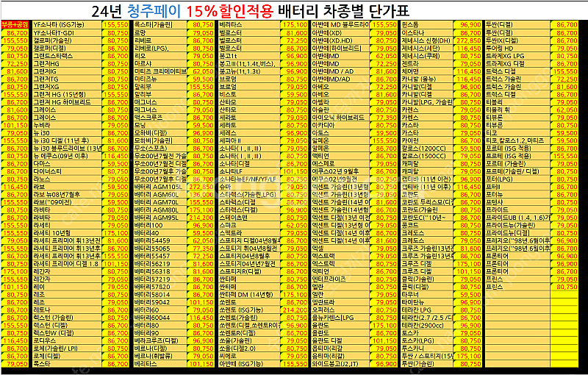Select the '포텐샤' cell
The width and height of the screenshot is (588, 375).
(517, 202)
